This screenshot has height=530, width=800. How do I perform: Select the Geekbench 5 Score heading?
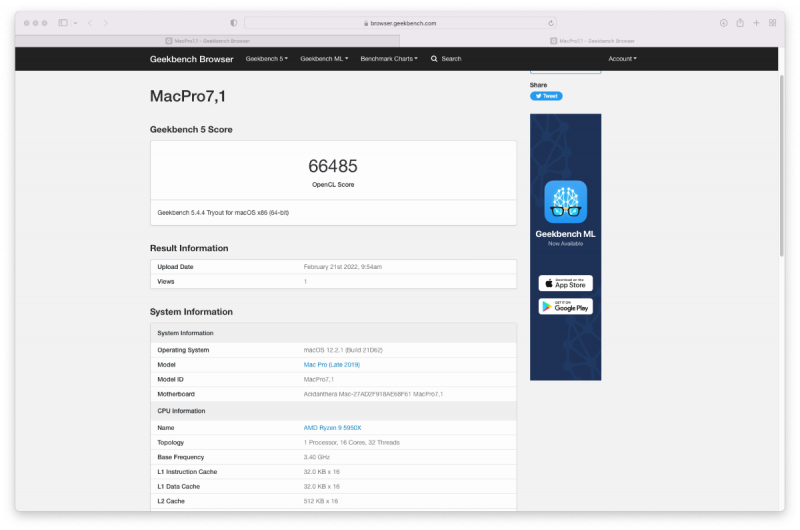(191, 130)
